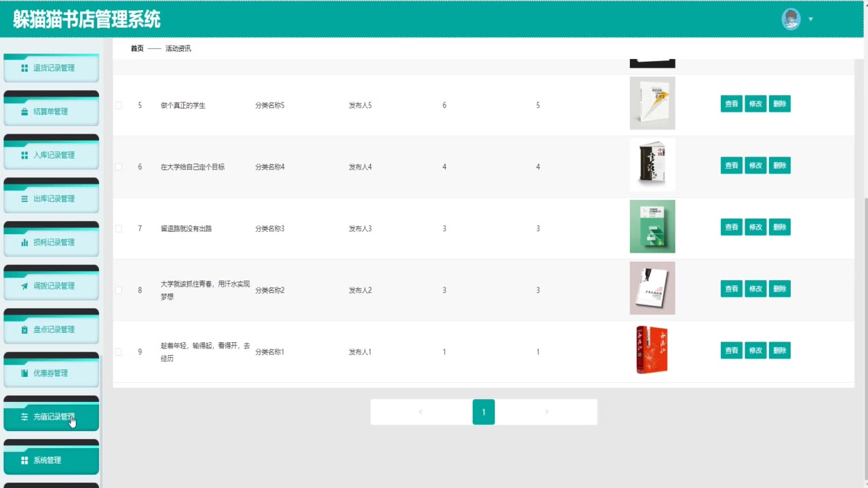This screenshot has width=868, height=488.
Task: Tick the checkbox for row 6
Action: click(x=119, y=167)
